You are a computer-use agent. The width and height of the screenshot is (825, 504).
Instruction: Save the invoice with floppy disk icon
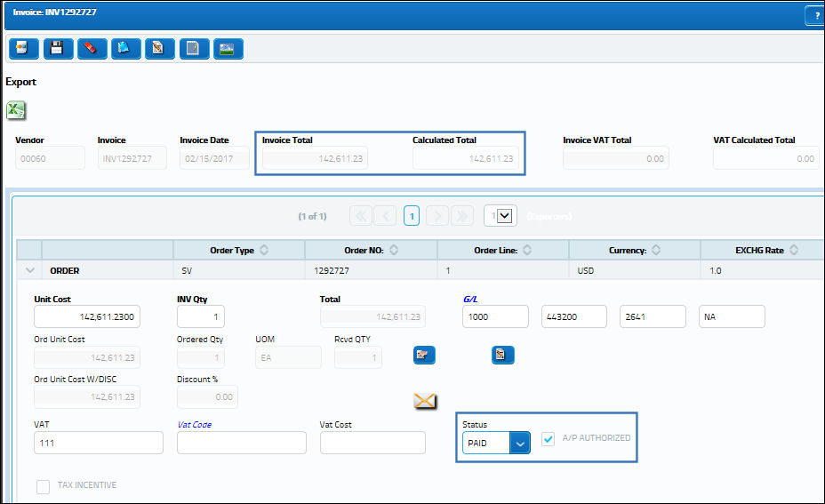click(58, 49)
